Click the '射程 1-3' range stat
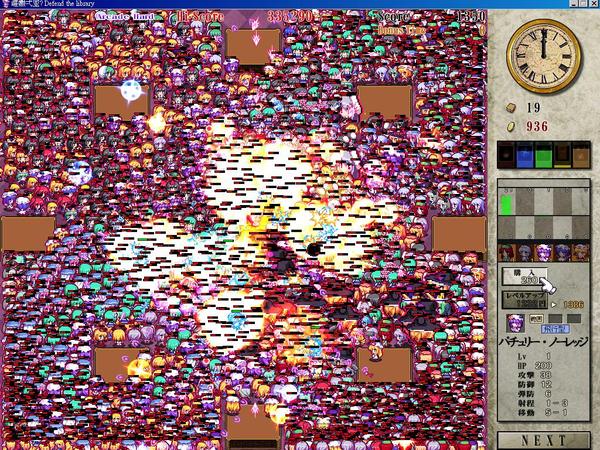This screenshot has height=450, width=600. [543, 403]
